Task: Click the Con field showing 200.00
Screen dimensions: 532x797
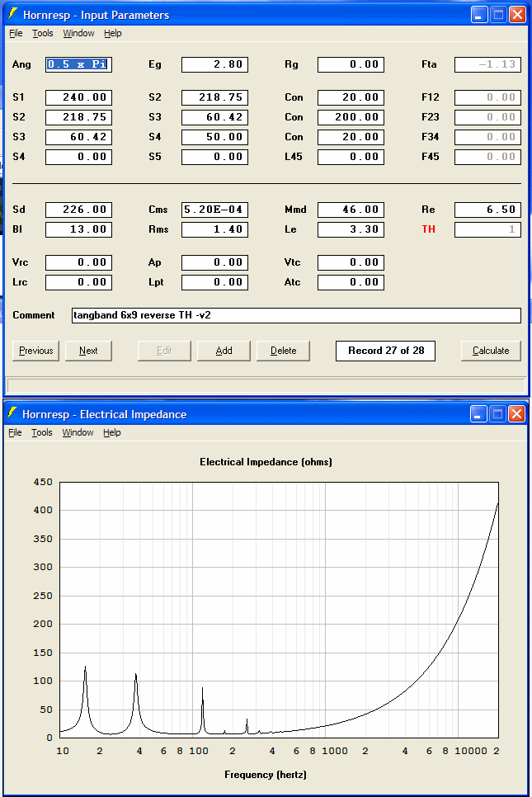Action: pos(351,117)
